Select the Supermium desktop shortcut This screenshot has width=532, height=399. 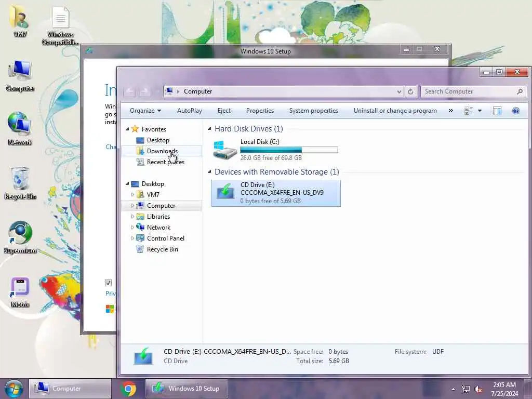pyautogui.click(x=20, y=233)
